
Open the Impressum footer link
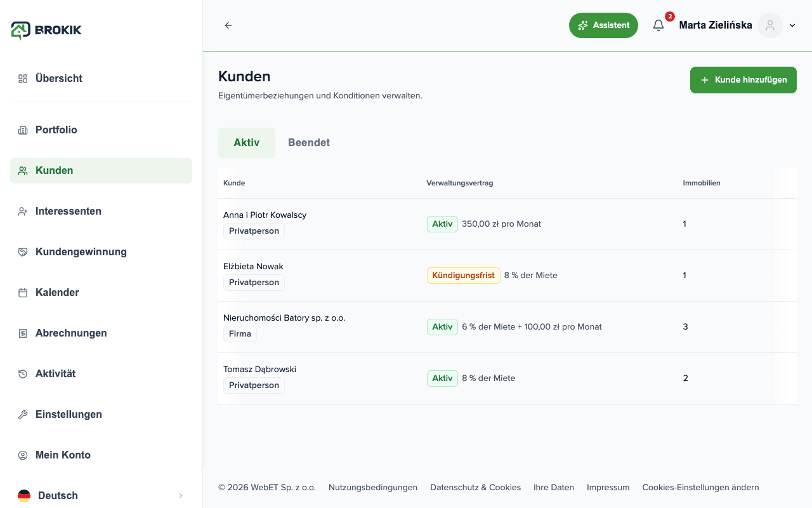[608, 488]
